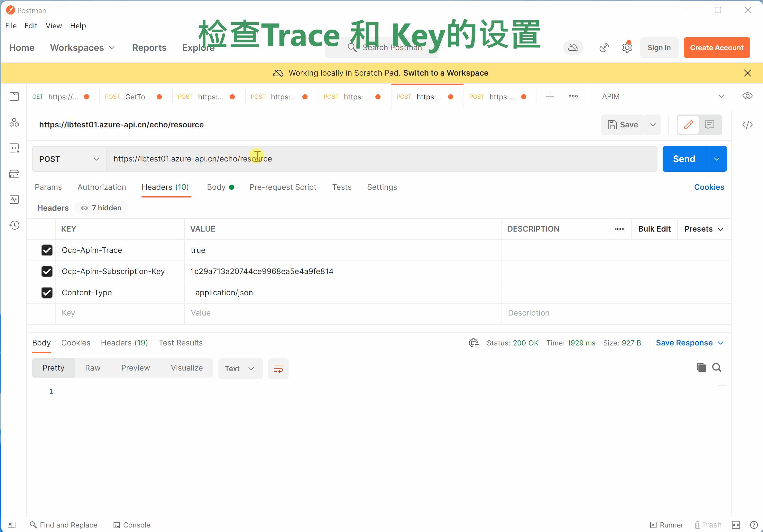Open the Collections sidebar panel

point(14,96)
